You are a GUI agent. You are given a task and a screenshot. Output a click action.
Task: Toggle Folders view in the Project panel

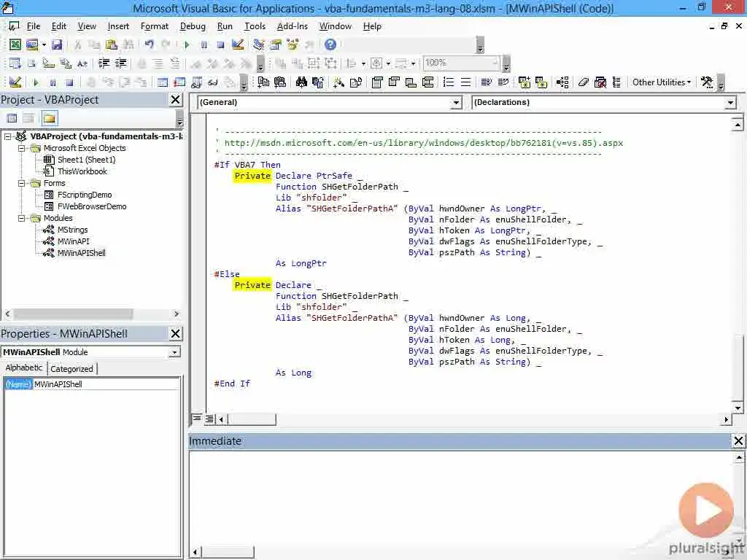(50, 118)
